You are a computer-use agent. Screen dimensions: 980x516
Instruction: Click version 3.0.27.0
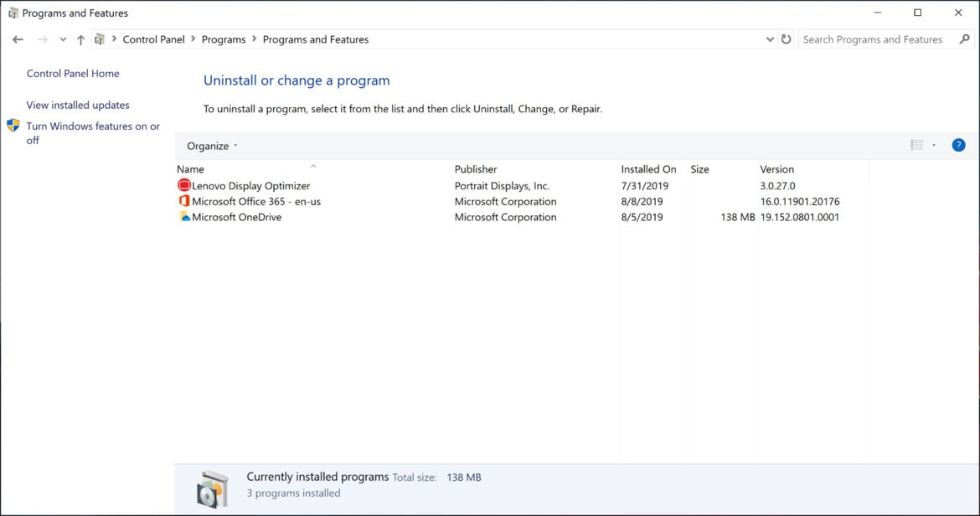click(x=777, y=185)
